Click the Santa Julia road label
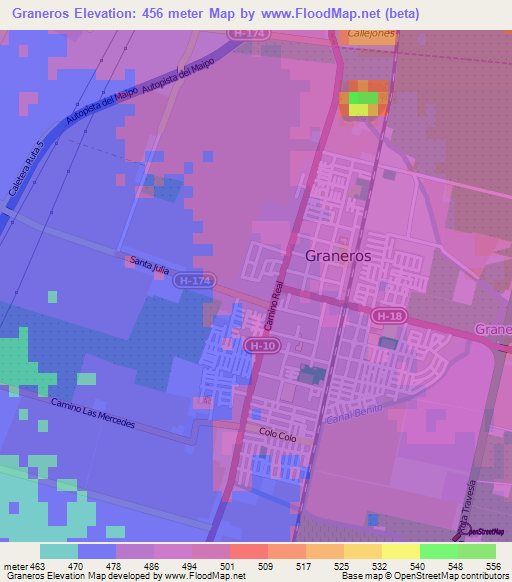512x582 pixels. (149, 265)
